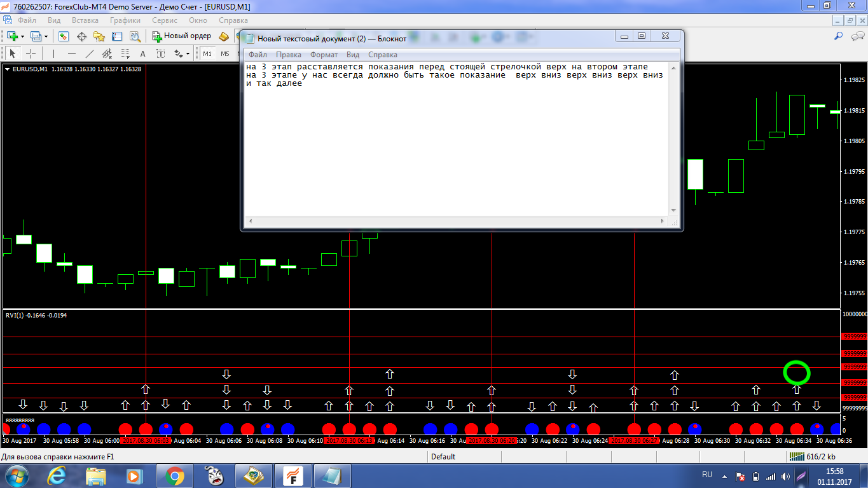Image resolution: width=868 pixels, height=488 pixels.
Task: Select the horizontal line drawing tool
Action: tap(71, 53)
